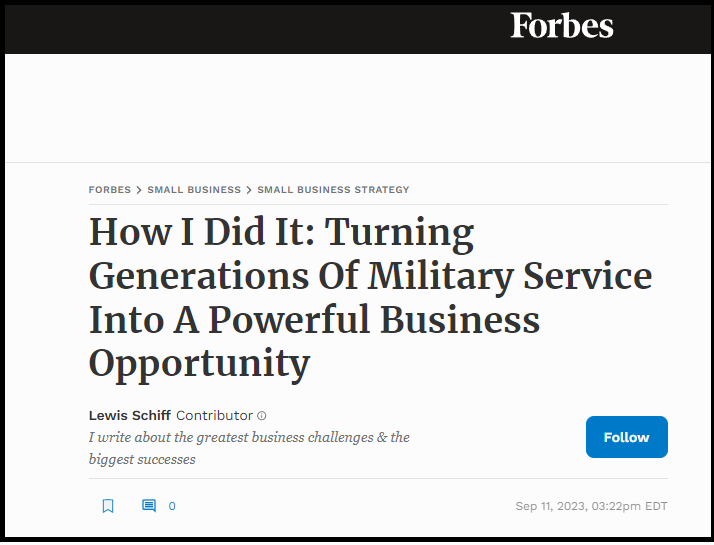Click the author bio italic text
The width and height of the screenshot is (714, 545).
[x=249, y=438]
